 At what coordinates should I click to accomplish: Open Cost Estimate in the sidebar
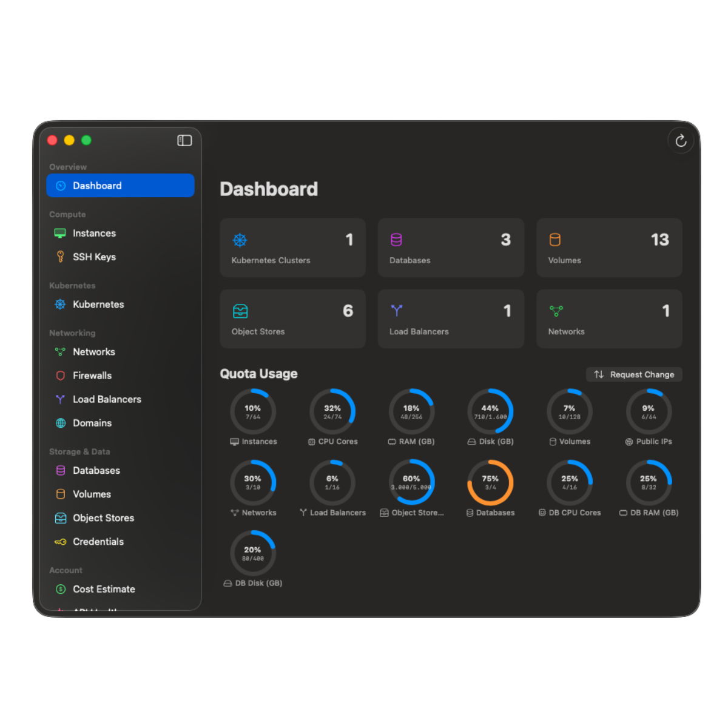point(120,589)
